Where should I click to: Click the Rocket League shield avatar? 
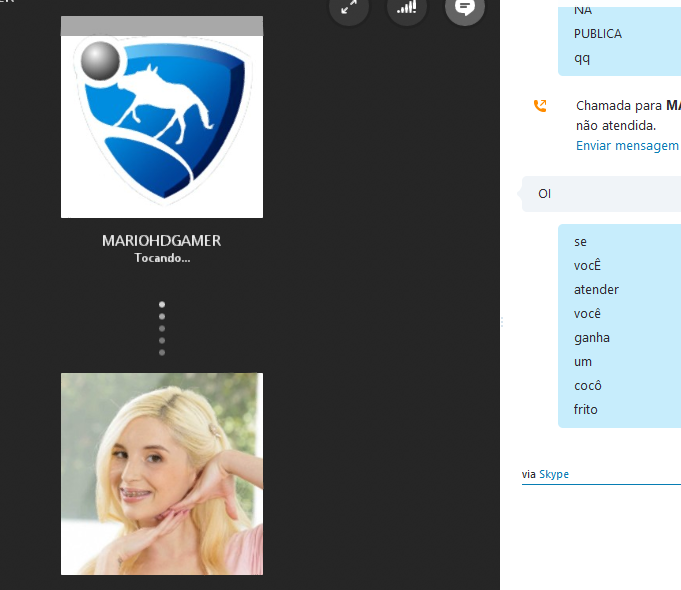pos(162,117)
